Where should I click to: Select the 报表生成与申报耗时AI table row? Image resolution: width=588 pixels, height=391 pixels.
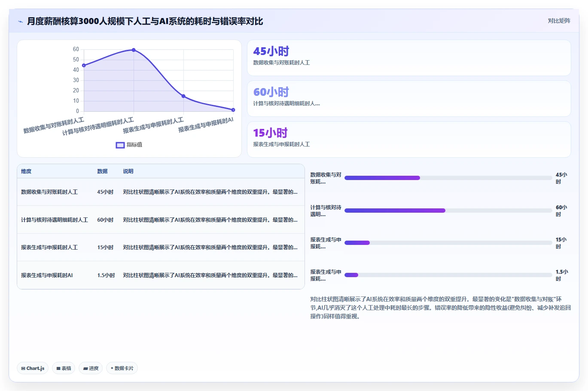pos(161,275)
